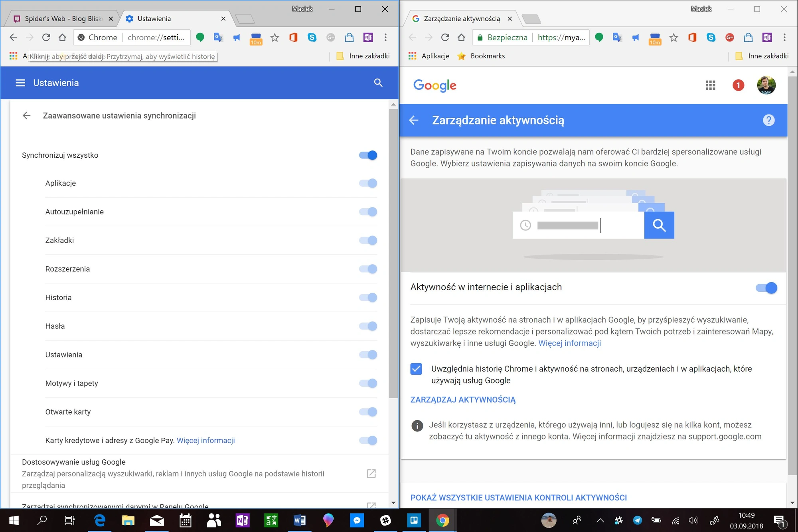Open external link for Dostosowywanie usług Google

click(371, 474)
